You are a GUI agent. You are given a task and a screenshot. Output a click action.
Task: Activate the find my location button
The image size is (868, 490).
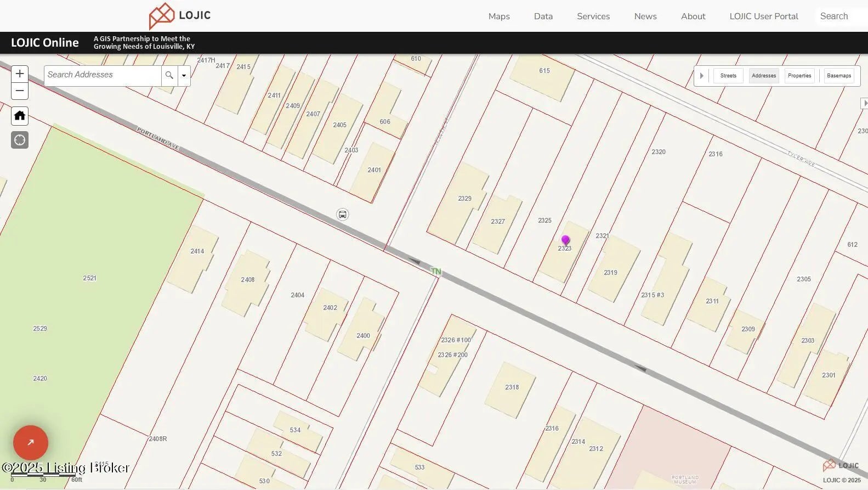tap(20, 140)
